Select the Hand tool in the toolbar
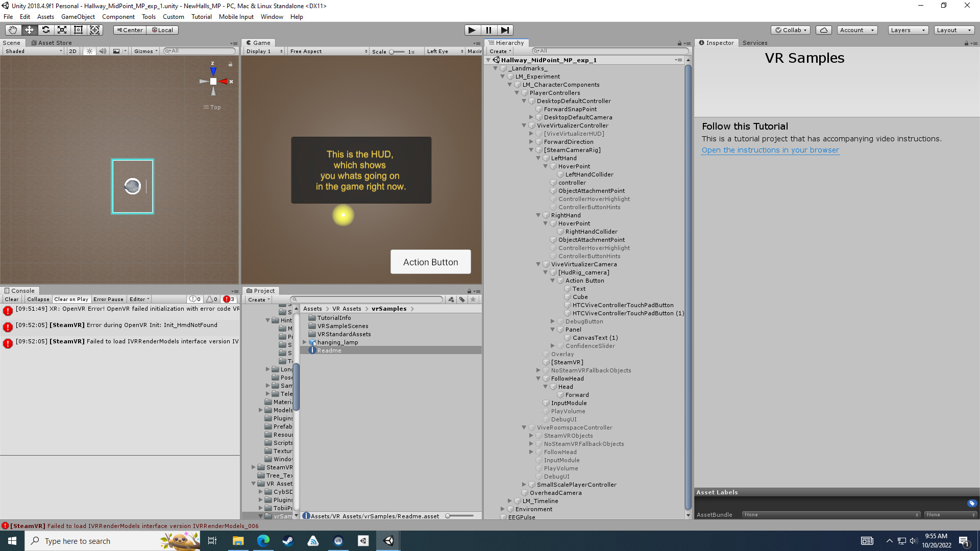The image size is (980, 551). point(12,30)
